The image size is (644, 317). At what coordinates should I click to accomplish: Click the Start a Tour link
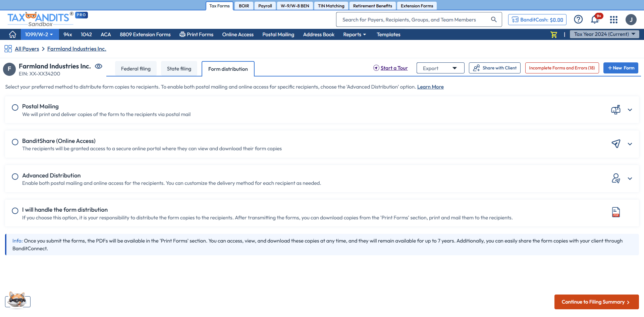pos(394,68)
